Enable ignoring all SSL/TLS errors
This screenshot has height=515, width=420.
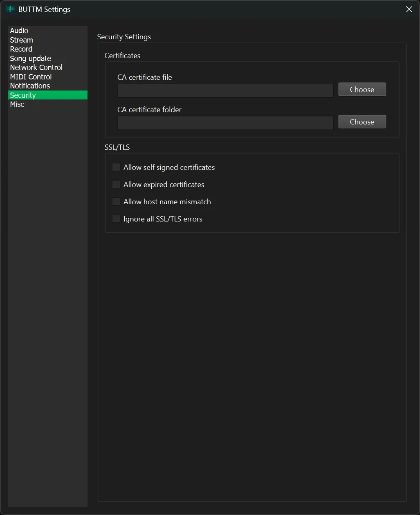(x=116, y=219)
